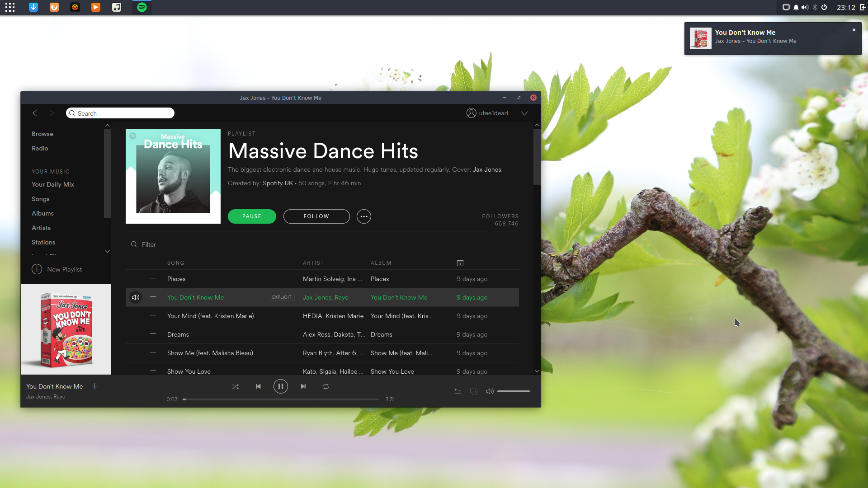Add Your Mind to your music
Viewport: 868px width, 488px height.
click(x=153, y=315)
